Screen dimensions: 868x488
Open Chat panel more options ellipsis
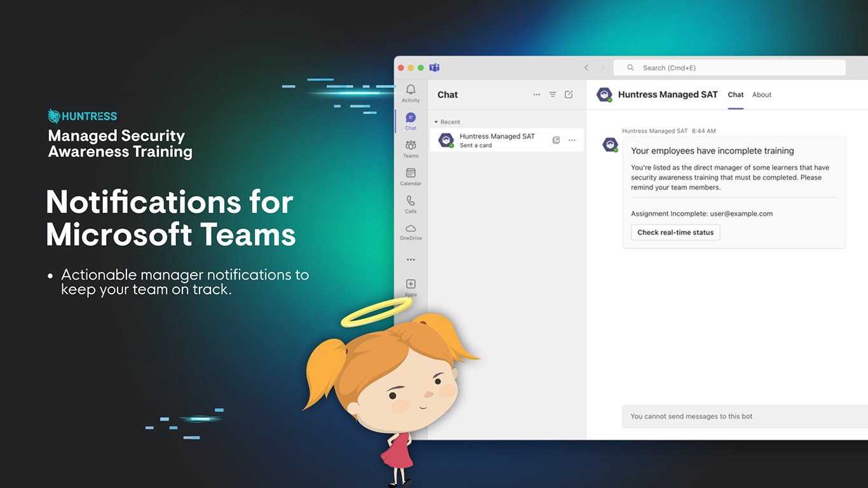536,95
